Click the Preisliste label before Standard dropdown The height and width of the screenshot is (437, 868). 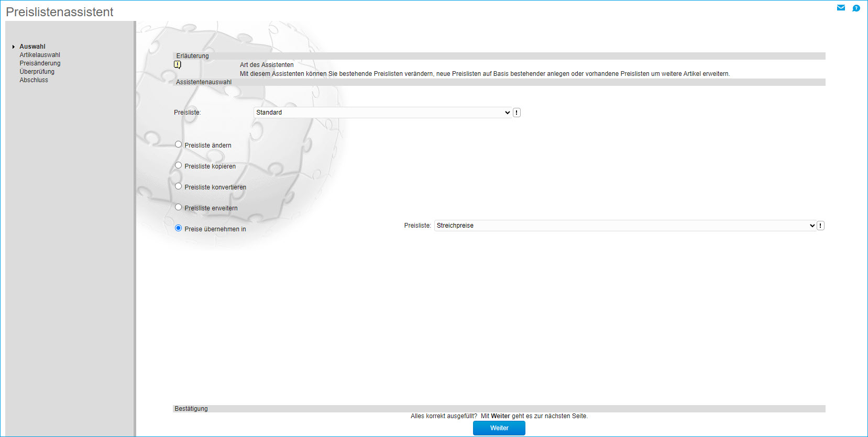point(188,113)
